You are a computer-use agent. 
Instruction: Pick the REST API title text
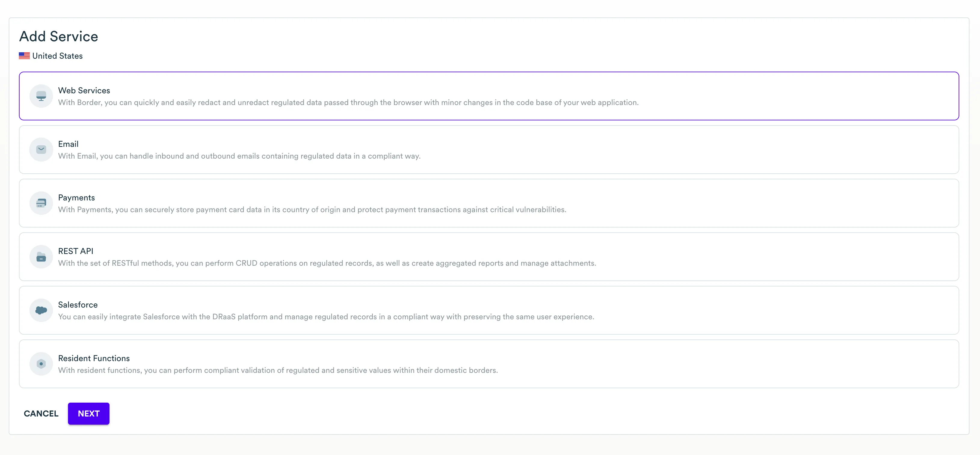point(75,251)
